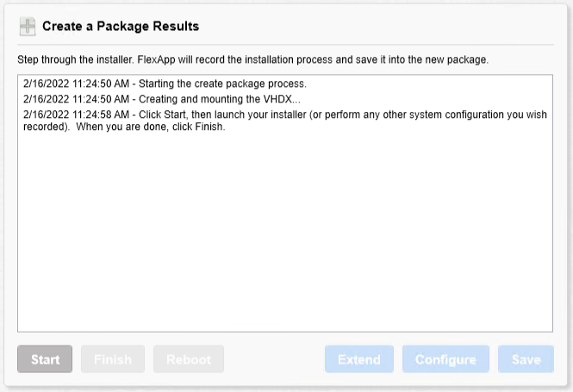Click the package plus icon beside title

(28, 27)
